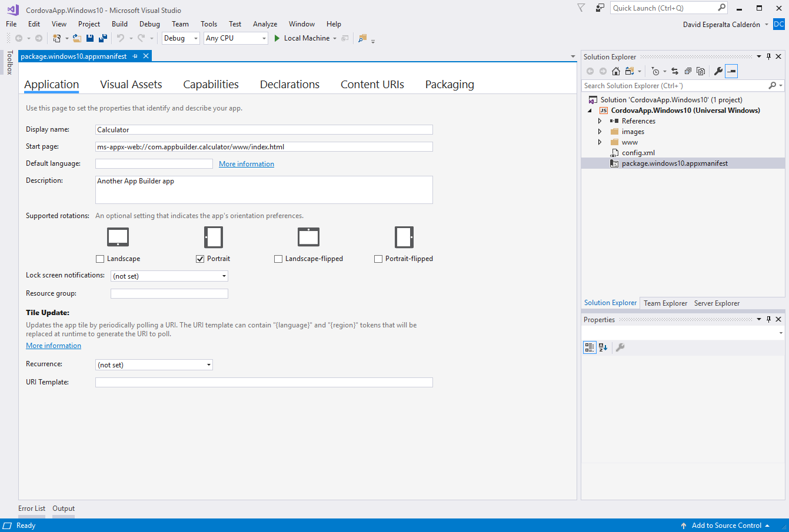Save the current file with single disk icon
789x532 pixels.
coord(90,38)
